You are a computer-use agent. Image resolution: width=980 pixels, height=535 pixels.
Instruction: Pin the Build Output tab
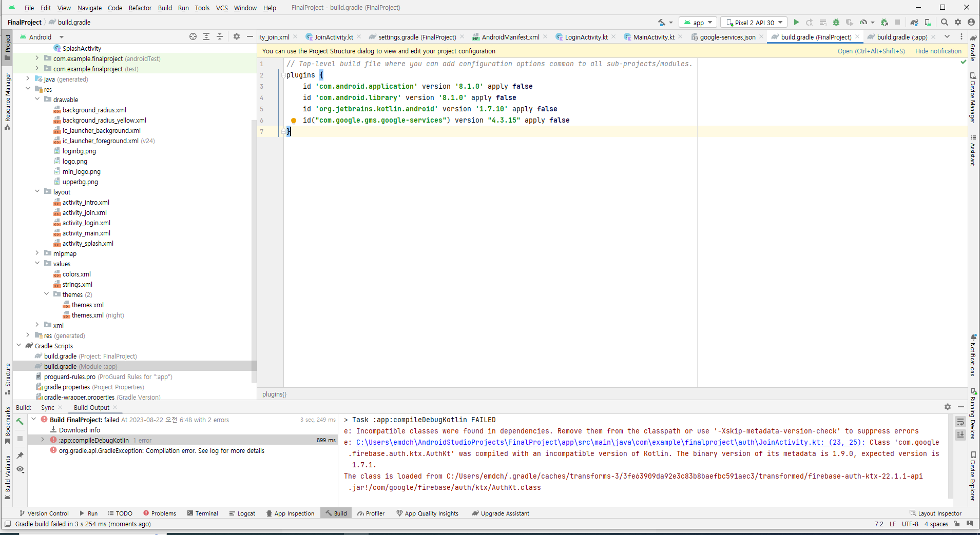[20, 455]
